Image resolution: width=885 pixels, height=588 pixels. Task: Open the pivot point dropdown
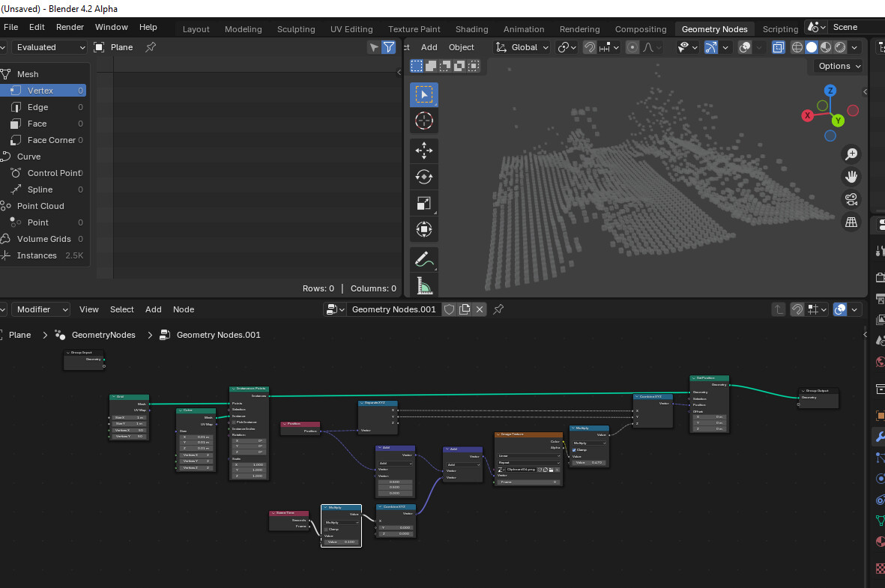click(567, 47)
